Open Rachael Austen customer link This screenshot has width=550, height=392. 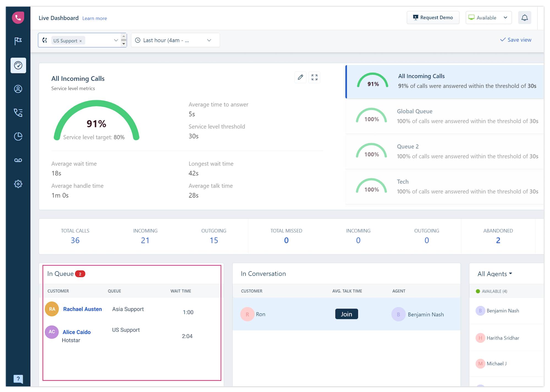point(82,309)
